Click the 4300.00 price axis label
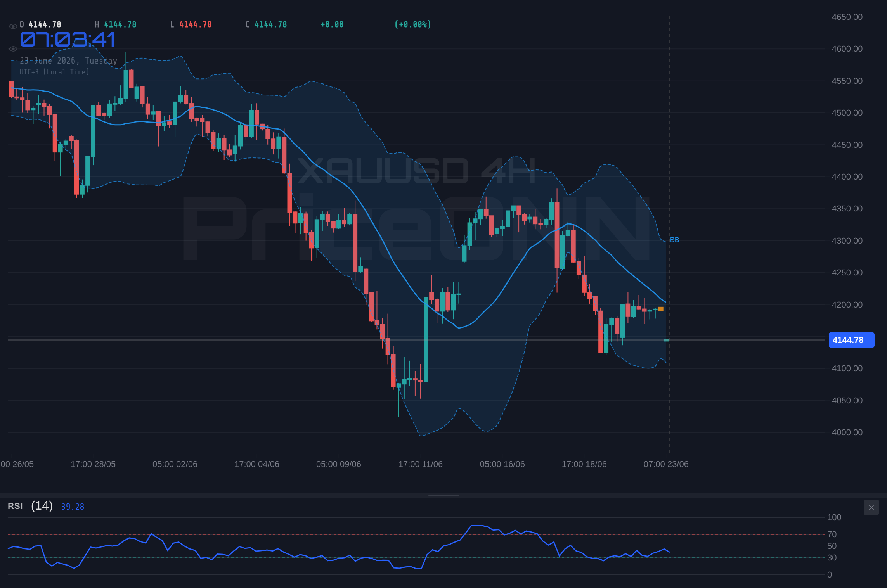This screenshot has height=588, width=887. coord(847,241)
